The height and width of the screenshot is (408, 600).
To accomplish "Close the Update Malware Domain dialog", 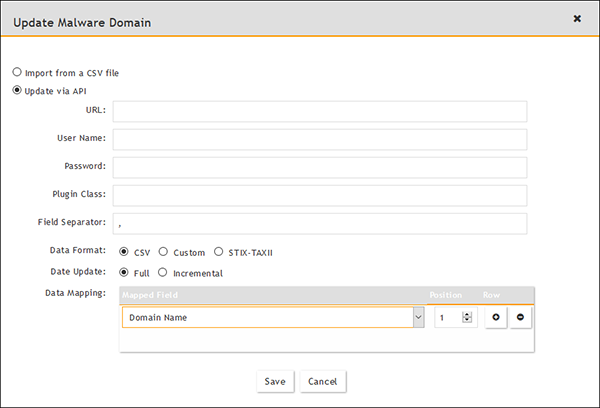I will pyautogui.click(x=577, y=18).
